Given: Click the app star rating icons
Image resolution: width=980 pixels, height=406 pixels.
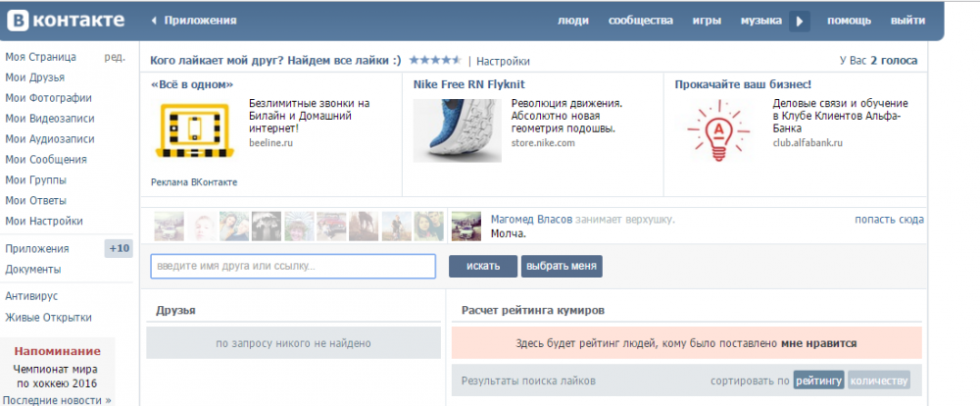Looking at the screenshot, I should point(435,60).
